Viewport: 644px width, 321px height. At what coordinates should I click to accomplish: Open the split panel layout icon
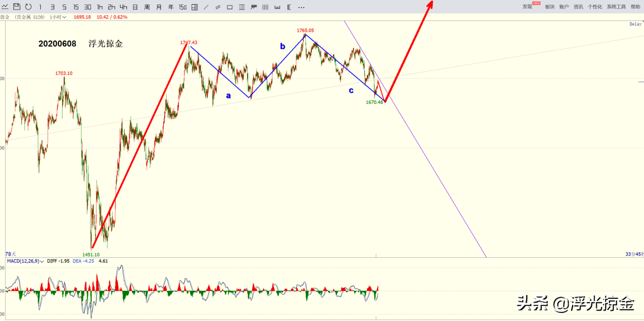[194, 7]
